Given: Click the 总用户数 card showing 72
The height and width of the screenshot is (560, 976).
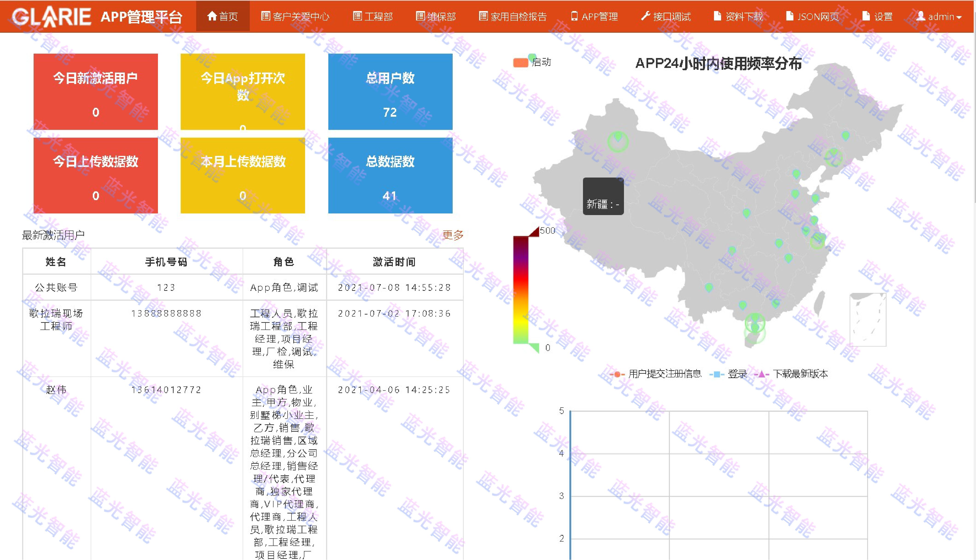Looking at the screenshot, I should point(390,92).
